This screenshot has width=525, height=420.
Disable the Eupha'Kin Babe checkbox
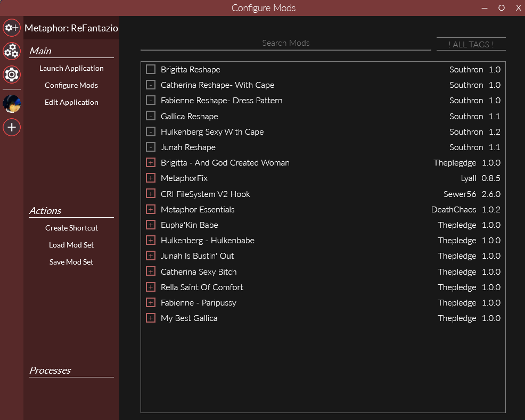click(151, 225)
